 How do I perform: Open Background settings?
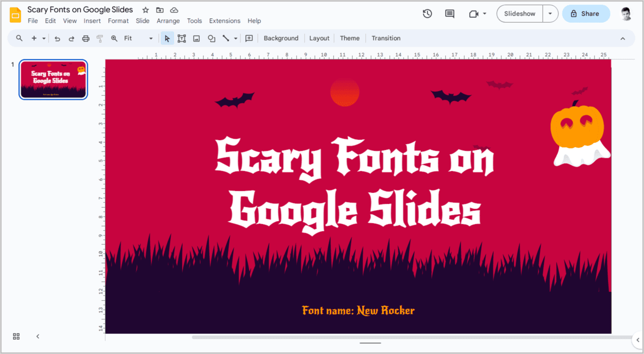[x=281, y=38]
